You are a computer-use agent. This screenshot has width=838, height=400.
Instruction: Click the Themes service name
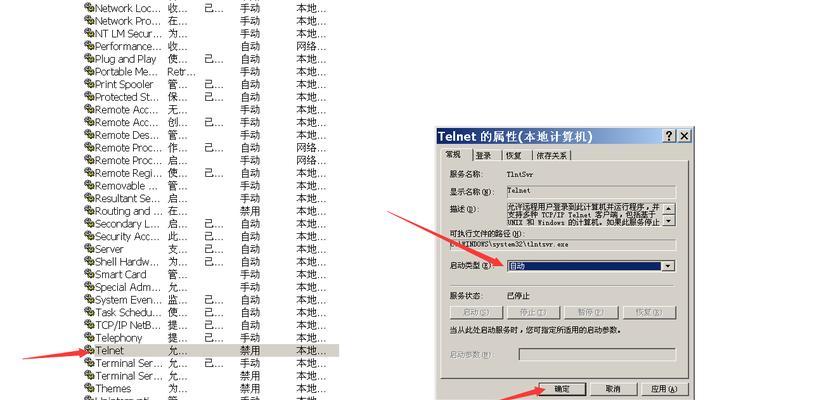coord(113,388)
